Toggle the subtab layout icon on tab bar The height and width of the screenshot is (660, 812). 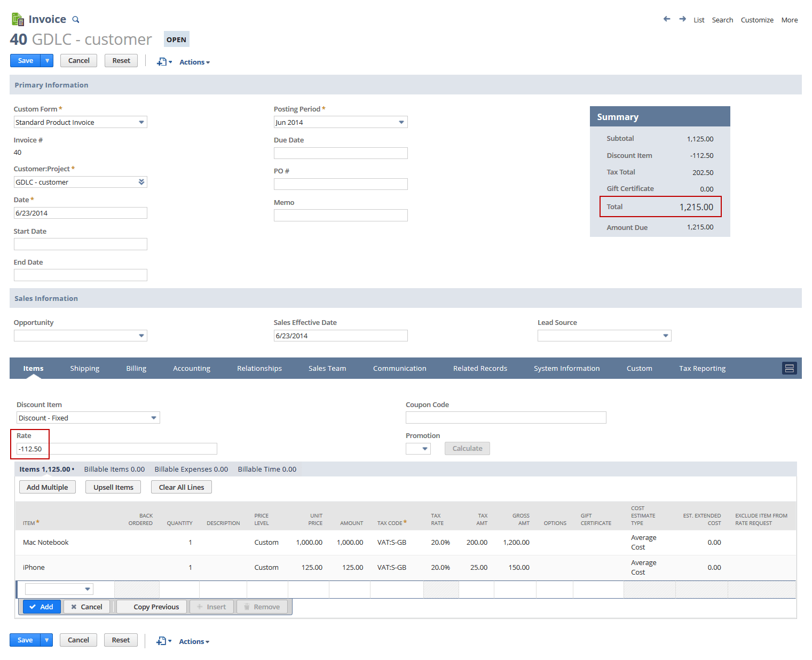tap(789, 368)
